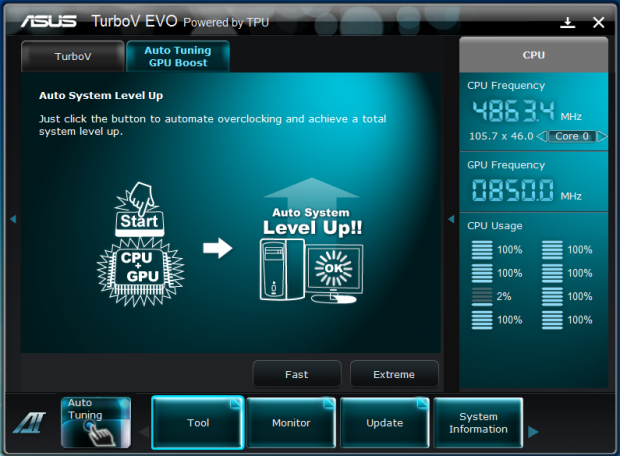Click the CPU Usage label
Screen dimensions: 620x456
(x=495, y=226)
